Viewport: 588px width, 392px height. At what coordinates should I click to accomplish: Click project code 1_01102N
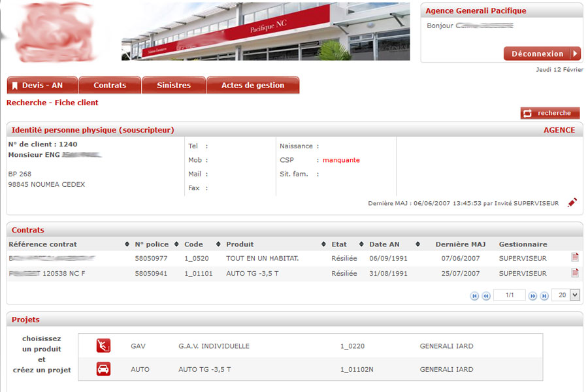(x=357, y=369)
